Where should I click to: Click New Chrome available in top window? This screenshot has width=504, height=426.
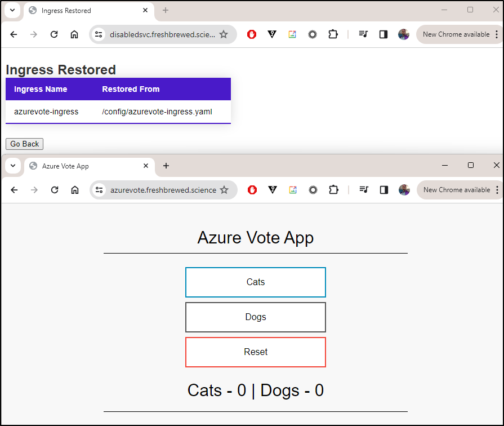[x=456, y=34]
